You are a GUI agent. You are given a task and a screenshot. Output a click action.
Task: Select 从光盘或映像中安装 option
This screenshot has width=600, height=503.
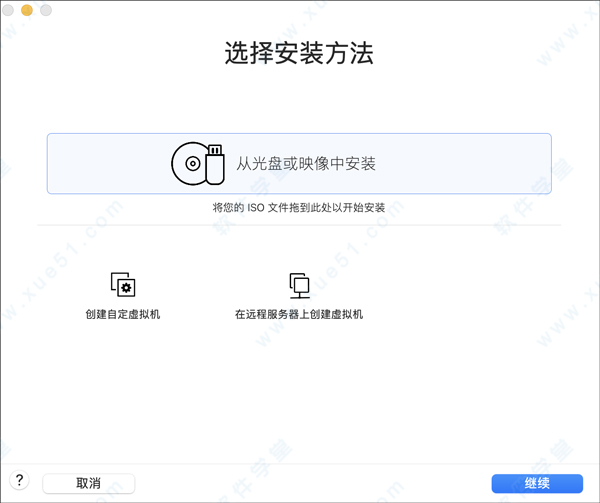click(299, 164)
